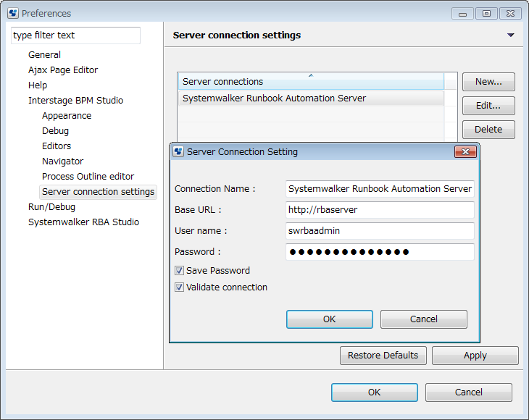Select Ajax Page Editor preferences
The height and width of the screenshot is (420, 529).
click(63, 70)
